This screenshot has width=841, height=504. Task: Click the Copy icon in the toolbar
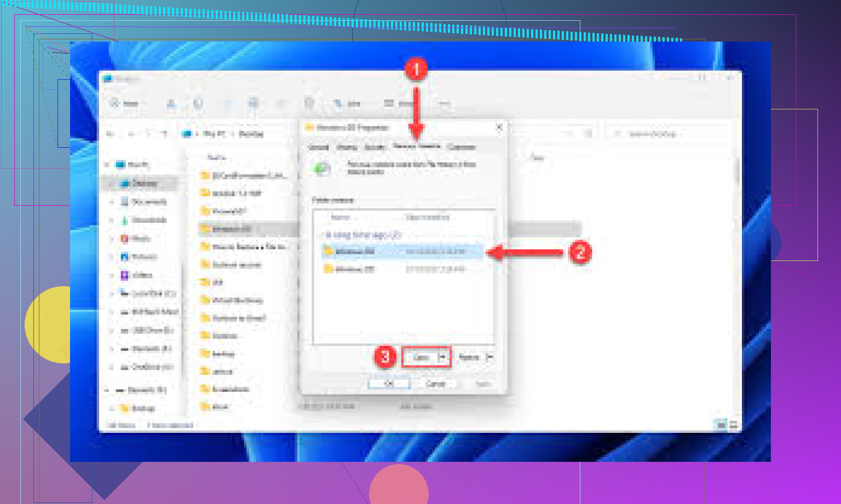point(198,103)
